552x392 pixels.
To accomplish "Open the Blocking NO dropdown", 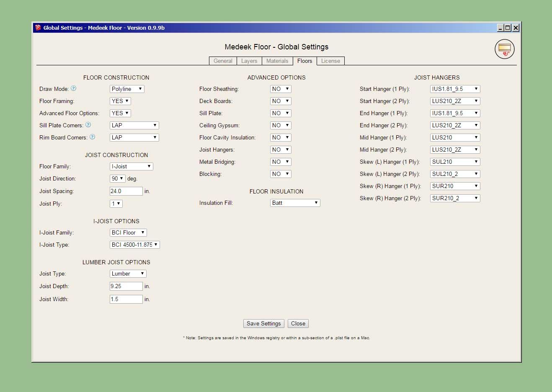I will coord(281,174).
